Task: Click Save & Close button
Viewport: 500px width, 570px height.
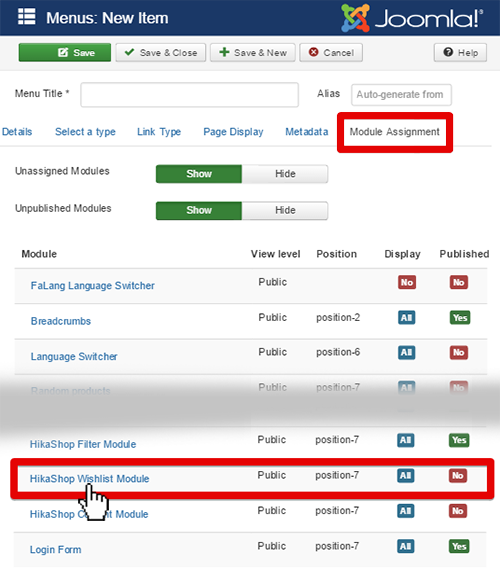Action: click(161, 53)
